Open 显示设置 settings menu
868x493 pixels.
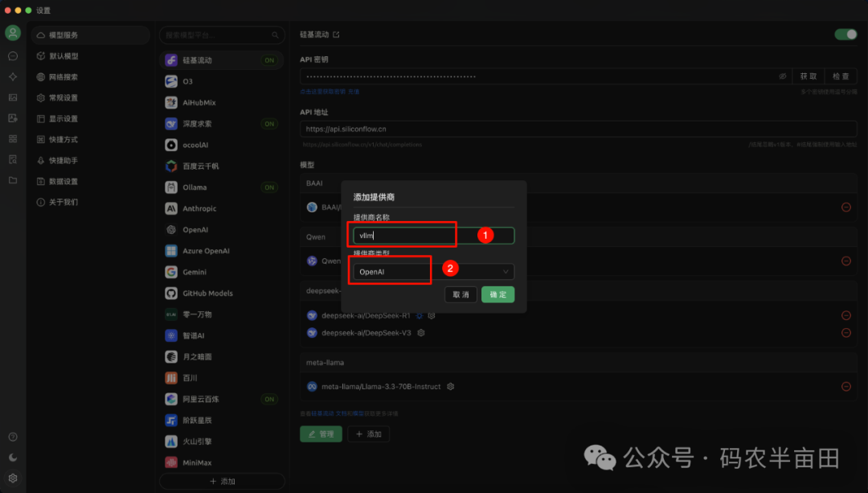point(90,118)
